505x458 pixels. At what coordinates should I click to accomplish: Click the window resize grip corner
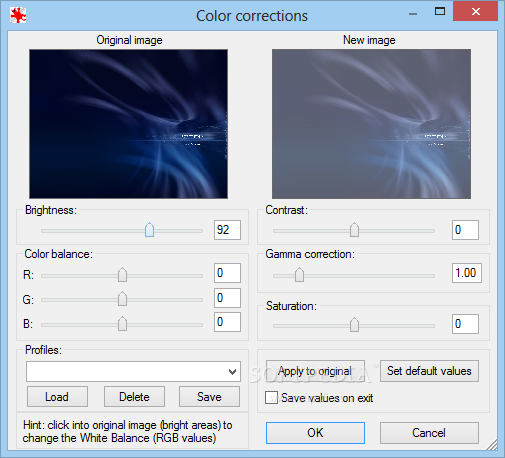pyautogui.click(x=492, y=445)
